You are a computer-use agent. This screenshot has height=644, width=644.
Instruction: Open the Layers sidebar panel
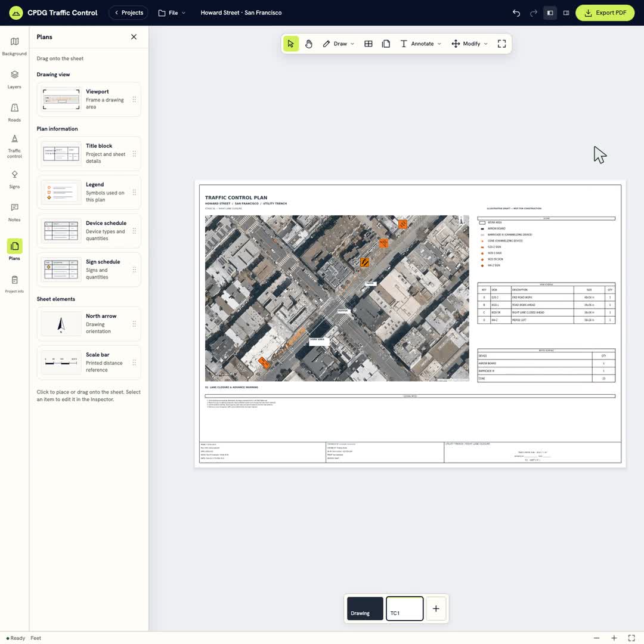(14, 79)
